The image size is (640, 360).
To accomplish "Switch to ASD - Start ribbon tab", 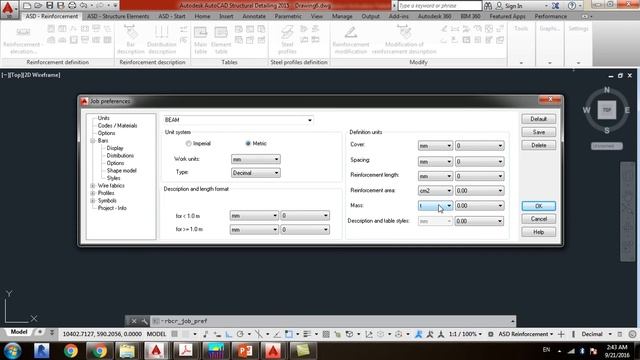I will point(171,16).
